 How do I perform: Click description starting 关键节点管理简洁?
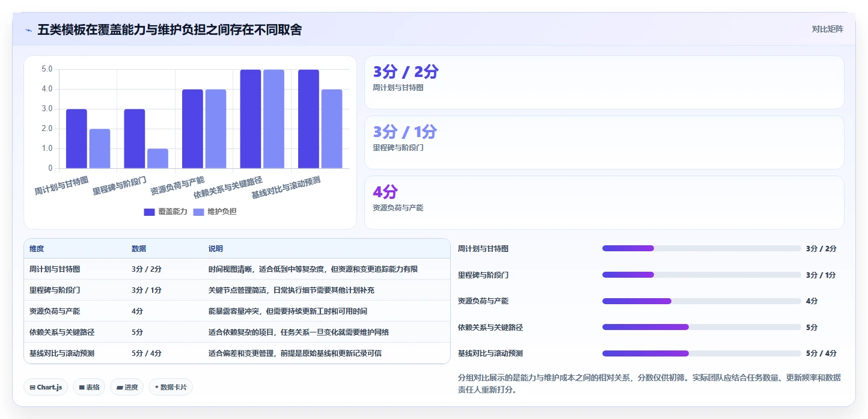tap(292, 290)
